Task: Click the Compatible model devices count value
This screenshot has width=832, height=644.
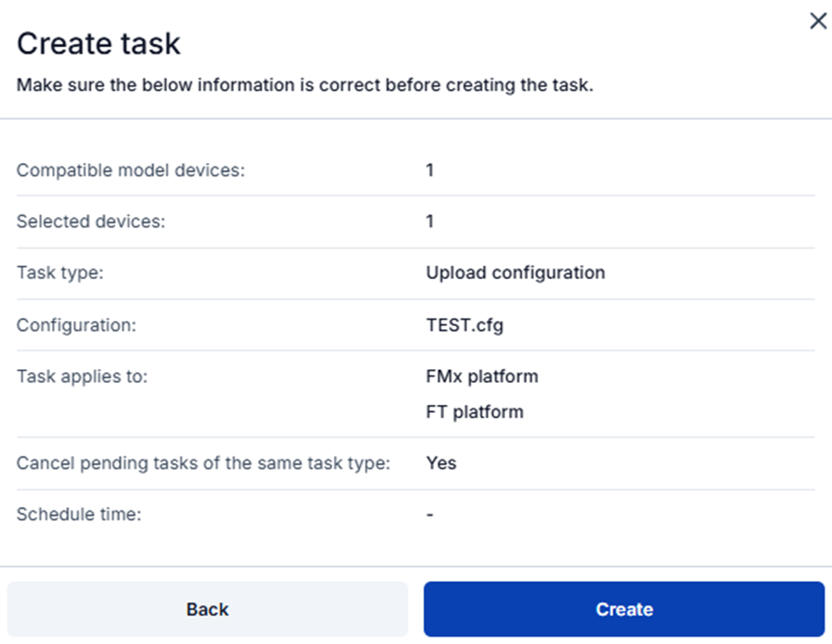Action: coord(430,170)
